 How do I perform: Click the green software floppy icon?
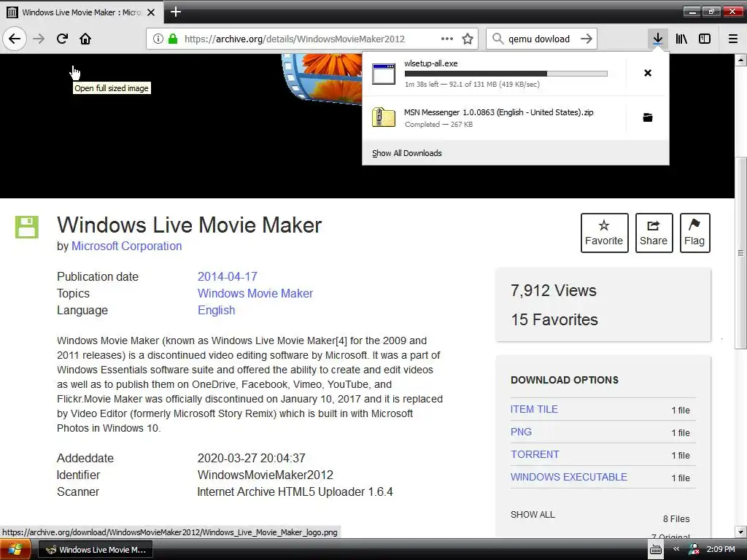pyautogui.click(x=27, y=227)
